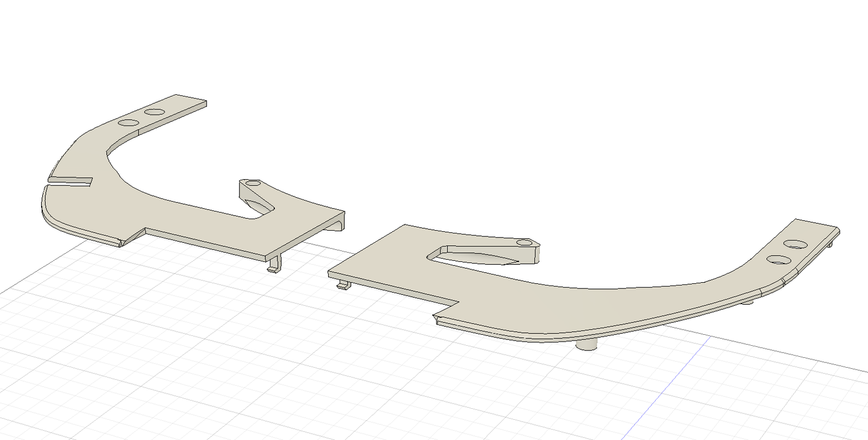Select the sloped pocket under left part's boss
The image size is (868, 440).
(258, 204)
